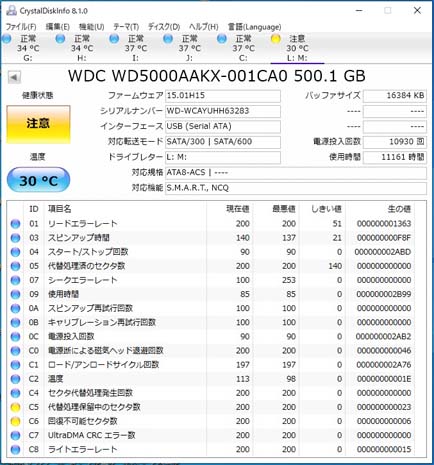This screenshot has width=434, height=465.
Task: Open the 編集(E) menu
Action: [x=58, y=27]
